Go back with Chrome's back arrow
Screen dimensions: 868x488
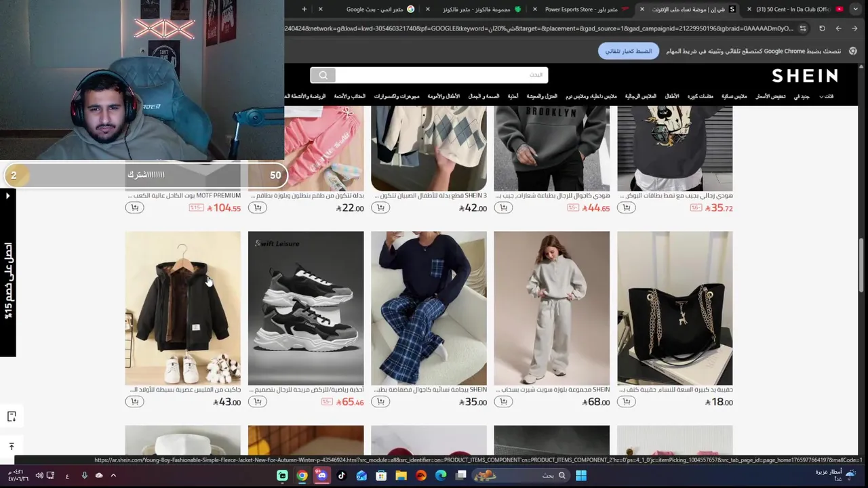(854, 28)
